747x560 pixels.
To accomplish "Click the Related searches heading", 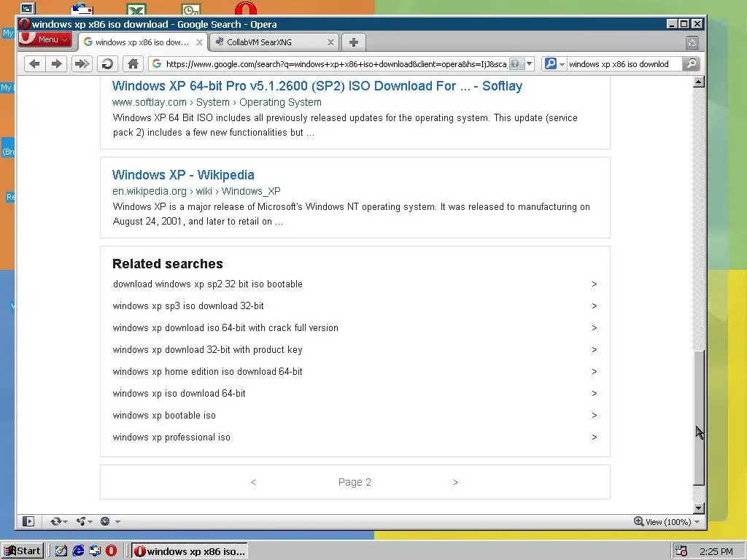I will click(x=168, y=264).
